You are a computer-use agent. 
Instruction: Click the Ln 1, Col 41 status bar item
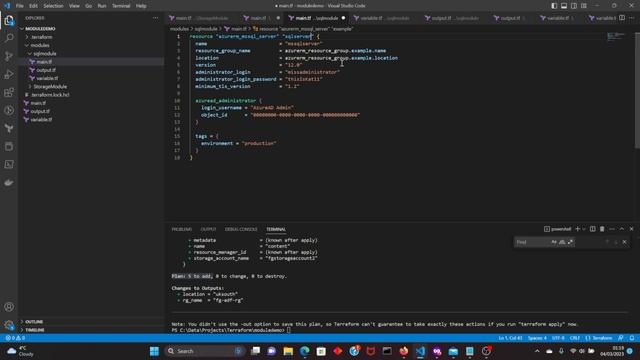point(510,338)
